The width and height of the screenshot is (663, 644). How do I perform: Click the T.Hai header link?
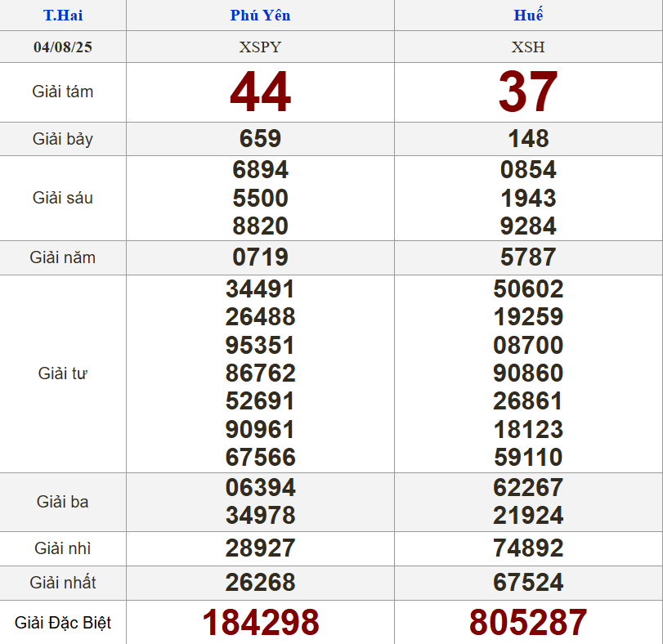[x=63, y=16]
